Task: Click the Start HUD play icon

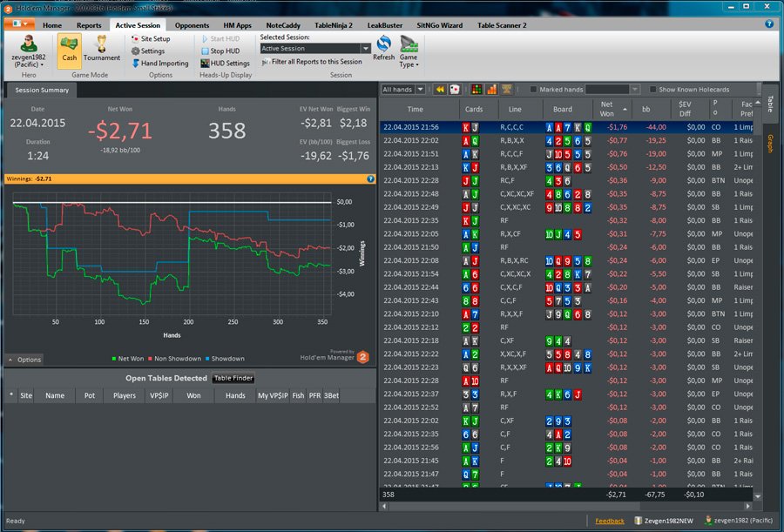Action: (x=205, y=38)
